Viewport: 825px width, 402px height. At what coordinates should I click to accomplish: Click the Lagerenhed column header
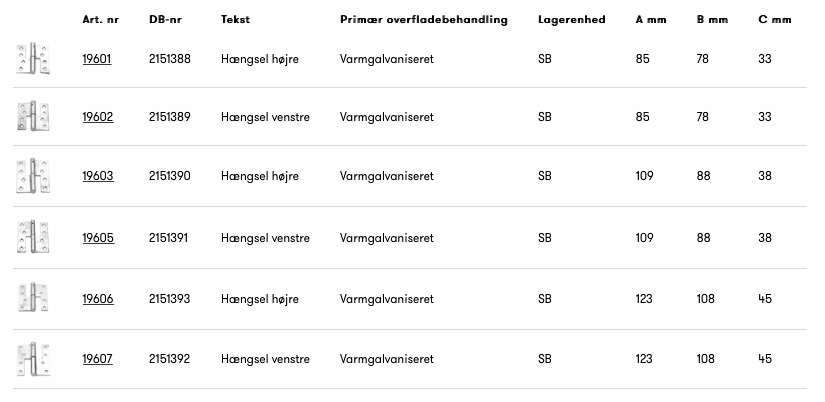pyautogui.click(x=571, y=20)
